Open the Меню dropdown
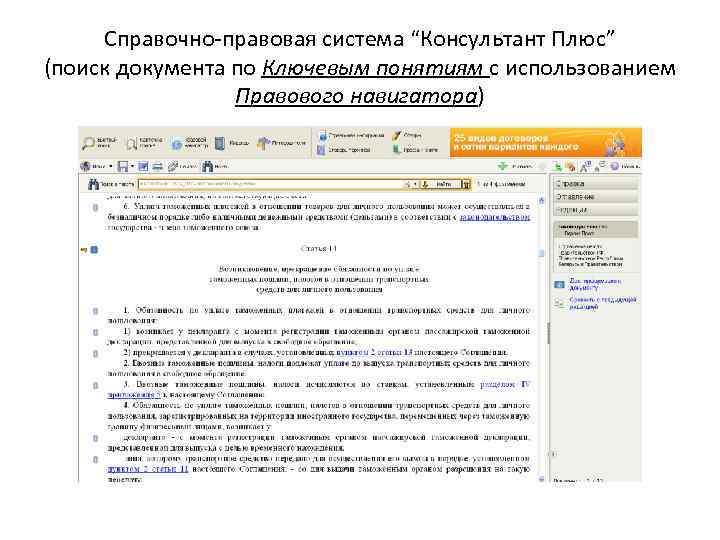 96,166
